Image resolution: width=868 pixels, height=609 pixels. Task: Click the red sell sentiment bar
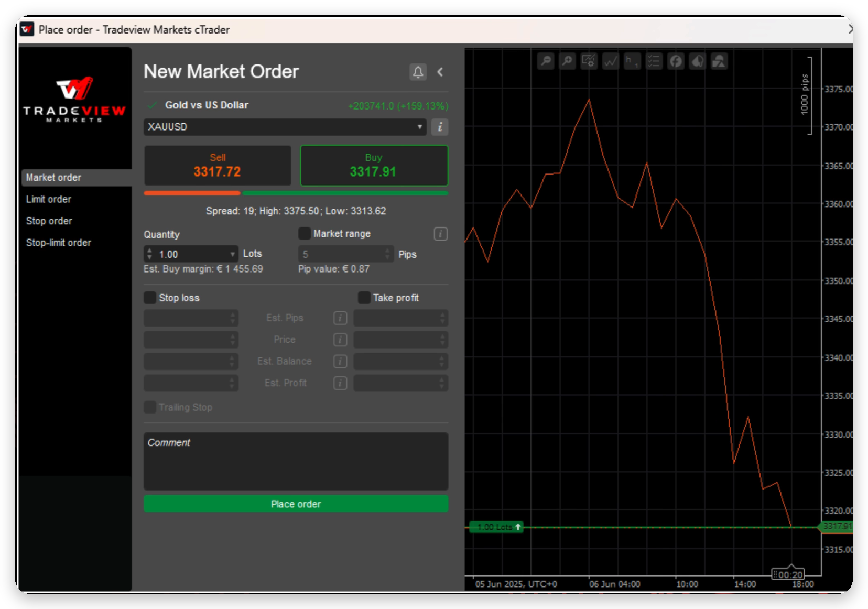click(x=192, y=193)
